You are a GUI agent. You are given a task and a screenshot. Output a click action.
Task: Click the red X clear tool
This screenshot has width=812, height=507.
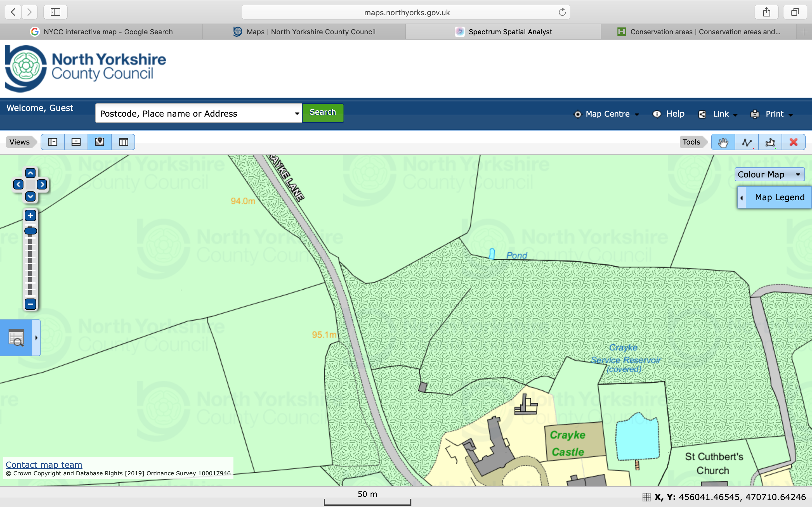click(x=793, y=142)
